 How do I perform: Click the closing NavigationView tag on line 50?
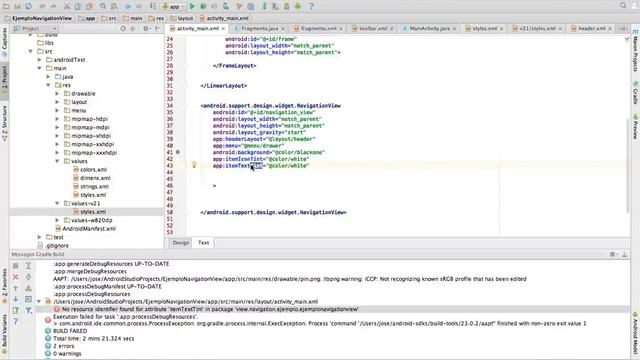pos(273,212)
